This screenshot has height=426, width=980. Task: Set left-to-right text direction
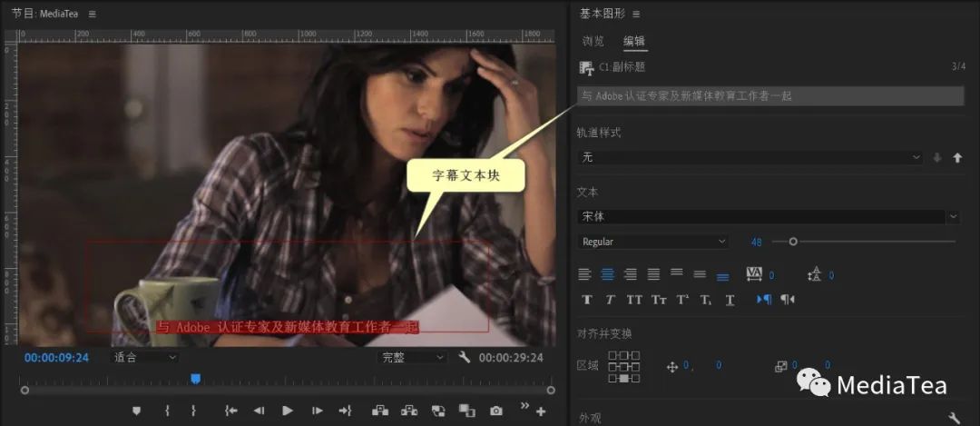coord(764,300)
